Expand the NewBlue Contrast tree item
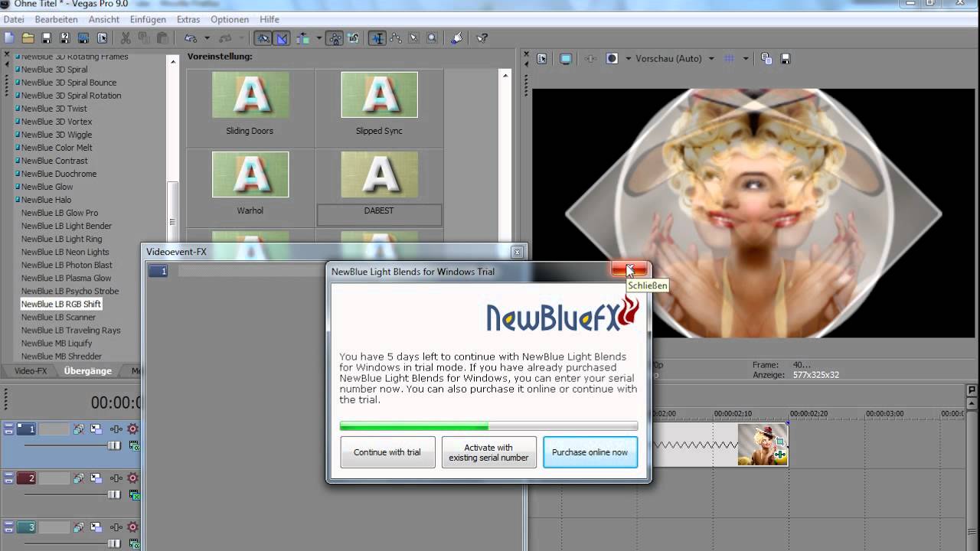 17,161
